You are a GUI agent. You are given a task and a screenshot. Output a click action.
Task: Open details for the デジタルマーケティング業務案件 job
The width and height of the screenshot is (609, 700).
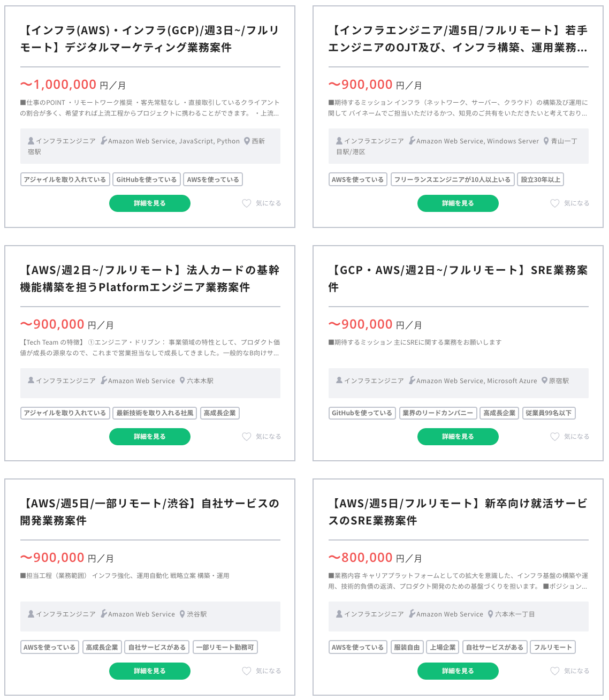150,203
